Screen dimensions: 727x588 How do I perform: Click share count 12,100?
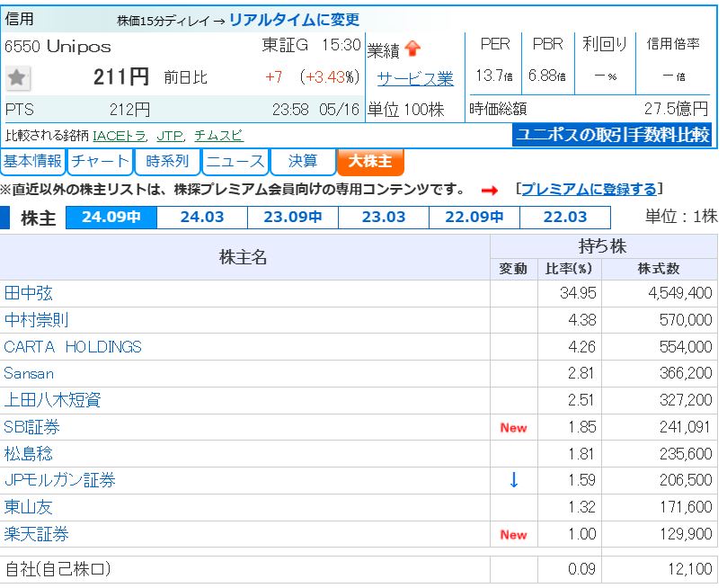click(x=690, y=569)
